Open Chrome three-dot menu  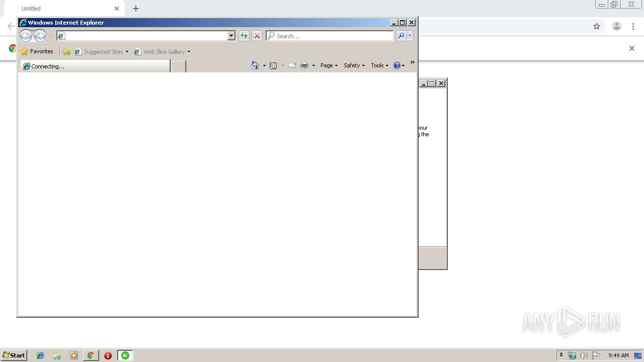point(633,26)
